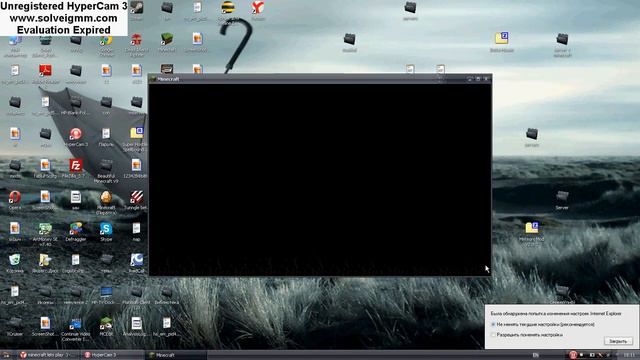Open the Яндекс.Диск desktop shortcut
This screenshot has height=360, width=640.
pyautogui.click(x=45, y=260)
